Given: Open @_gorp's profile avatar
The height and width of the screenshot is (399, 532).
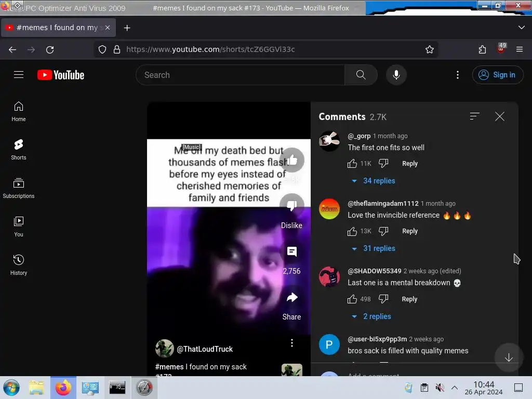Looking at the screenshot, I should pyautogui.click(x=329, y=141).
